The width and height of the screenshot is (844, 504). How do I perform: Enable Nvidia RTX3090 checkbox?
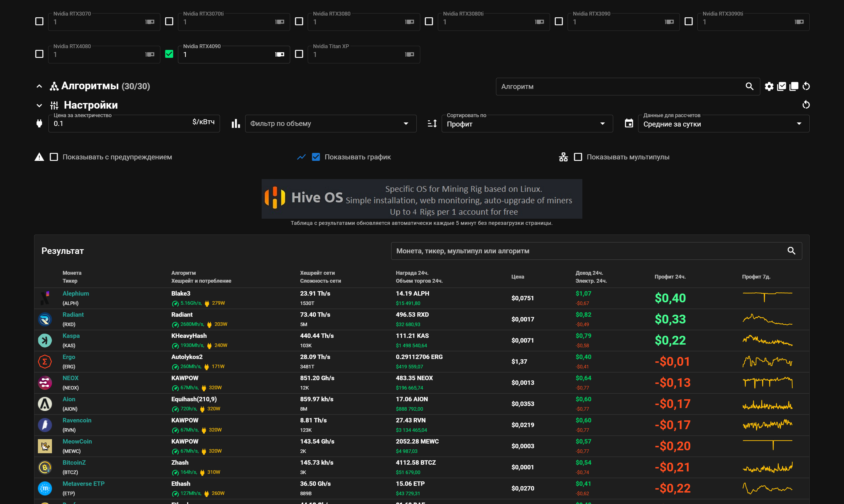tap(559, 21)
